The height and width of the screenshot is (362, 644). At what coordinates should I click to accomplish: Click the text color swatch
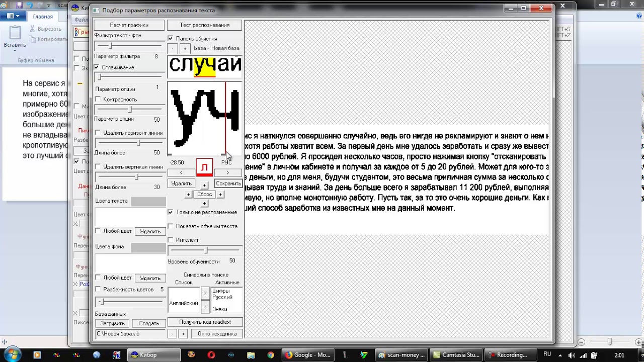pyautogui.click(x=148, y=202)
